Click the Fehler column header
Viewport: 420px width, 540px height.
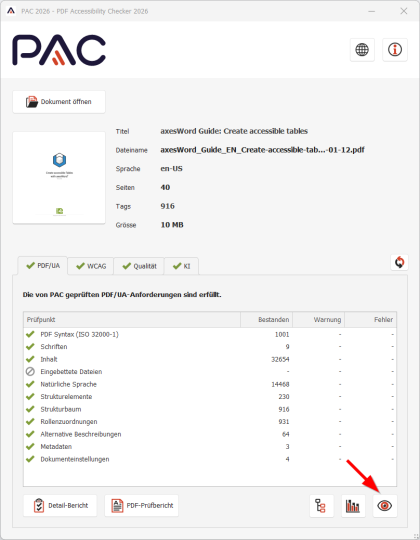click(370, 320)
